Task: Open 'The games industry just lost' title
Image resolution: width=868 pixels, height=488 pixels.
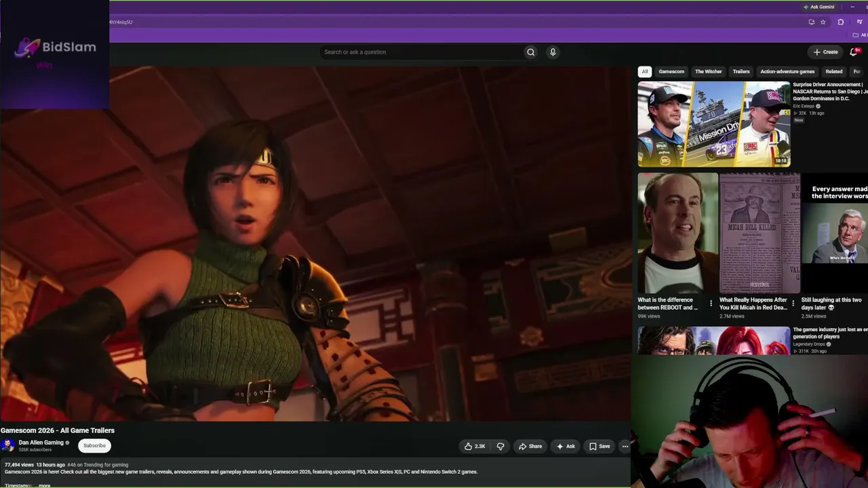Action: point(830,333)
